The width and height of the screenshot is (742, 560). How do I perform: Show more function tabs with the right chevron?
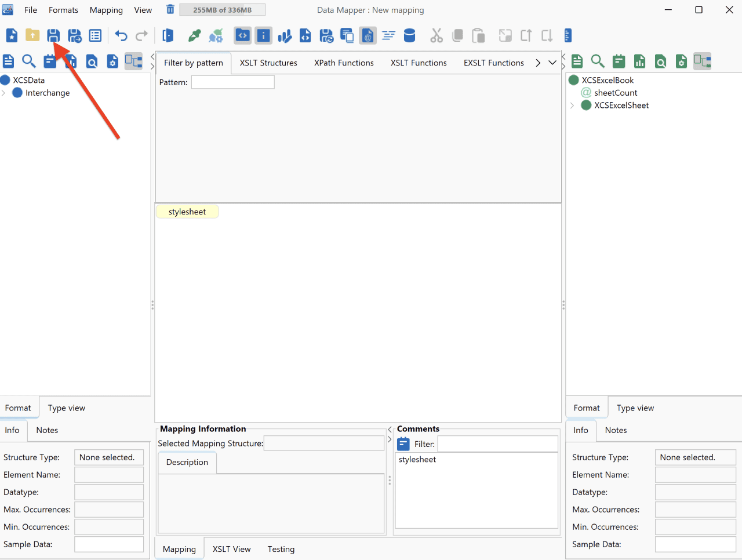click(x=539, y=63)
